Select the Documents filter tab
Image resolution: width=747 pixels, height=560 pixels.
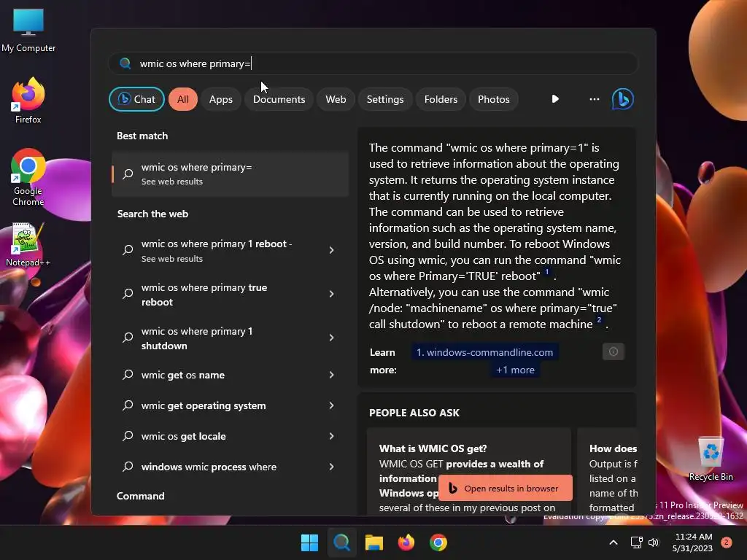tap(279, 99)
